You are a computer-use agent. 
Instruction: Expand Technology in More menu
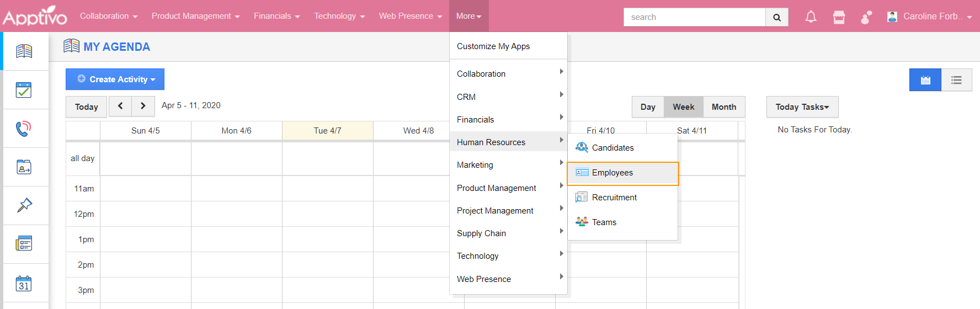click(x=508, y=255)
